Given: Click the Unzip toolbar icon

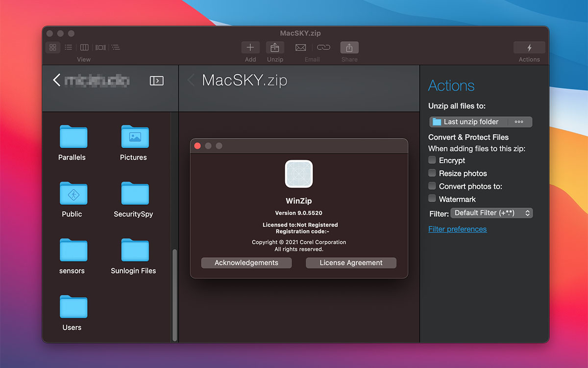Looking at the screenshot, I should click(275, 48).
